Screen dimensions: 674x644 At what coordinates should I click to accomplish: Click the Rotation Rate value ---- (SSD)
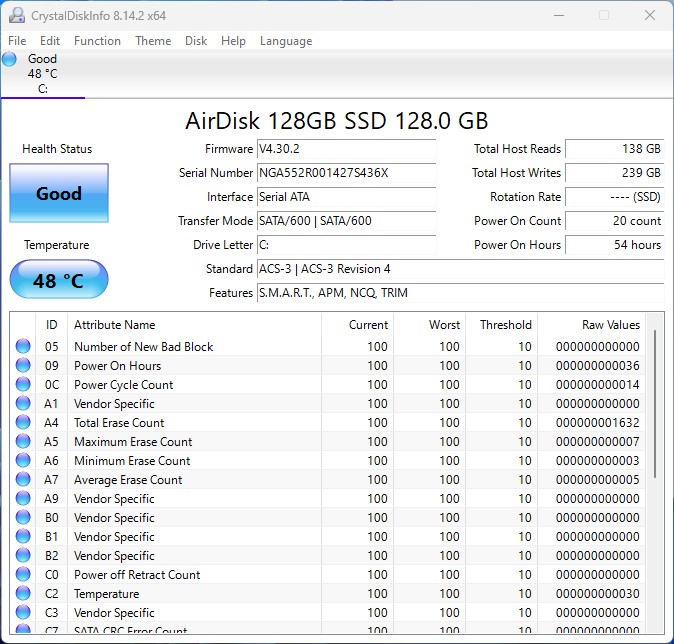pyautogui.click(x=614, y=197)
